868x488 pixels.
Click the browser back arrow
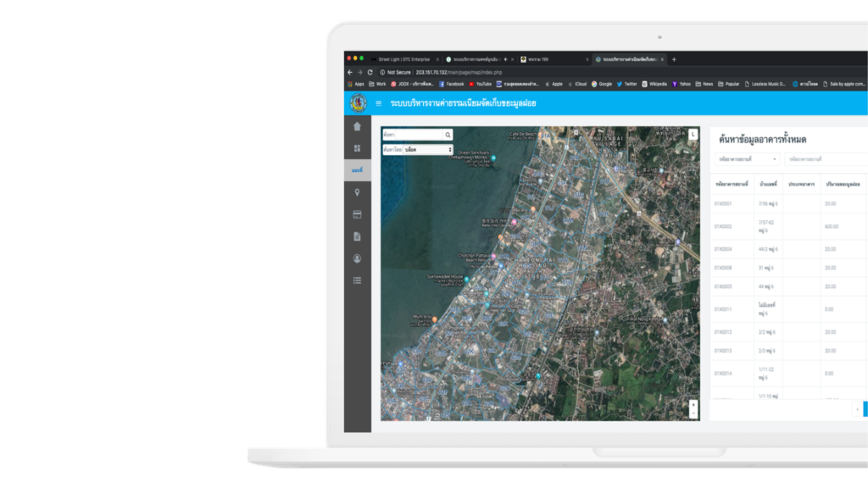(x=350, y=72)
